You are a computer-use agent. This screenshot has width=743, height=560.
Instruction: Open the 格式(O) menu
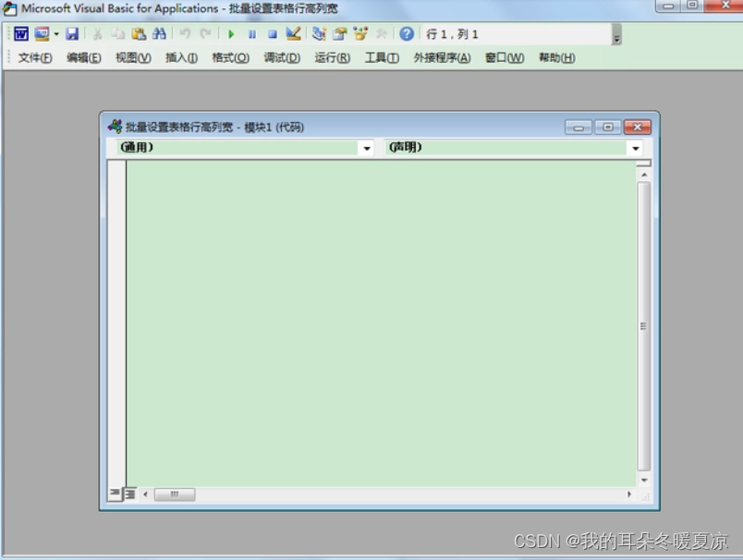231,58
